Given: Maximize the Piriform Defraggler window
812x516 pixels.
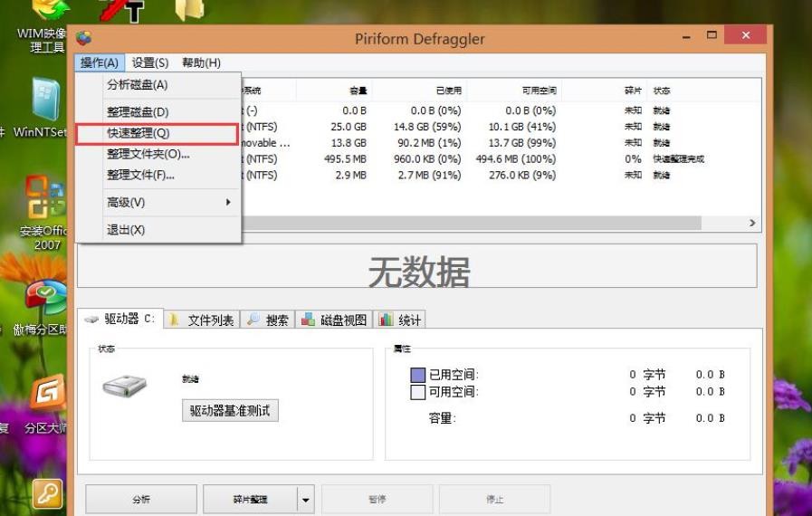Looking at the screenshot, I should click(x=712, y=35).
